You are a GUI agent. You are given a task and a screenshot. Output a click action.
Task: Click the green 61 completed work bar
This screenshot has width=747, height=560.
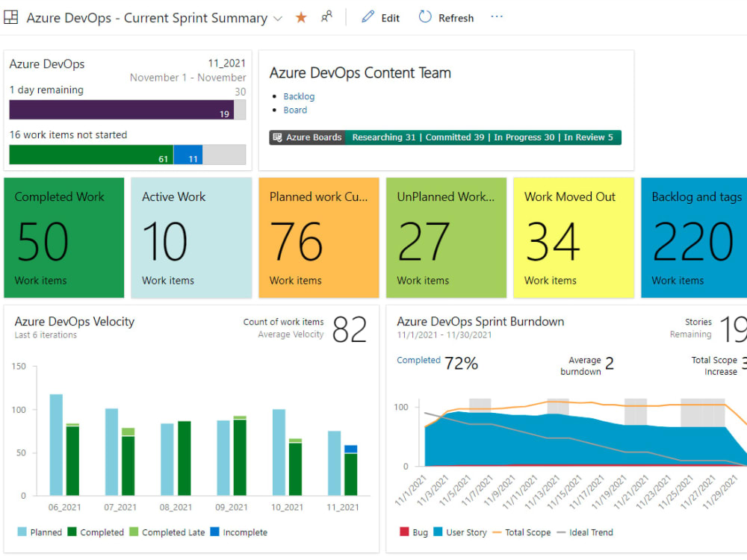(x=91, y=155)
